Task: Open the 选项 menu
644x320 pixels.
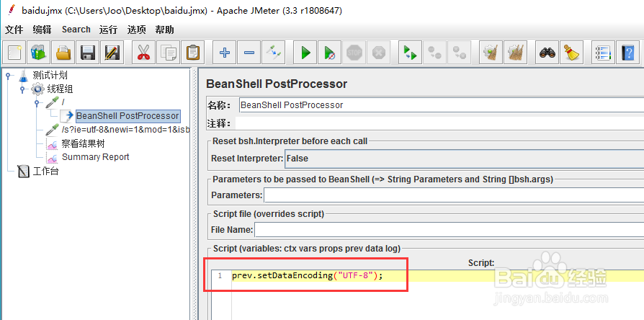Action: [x=136, y=30]
